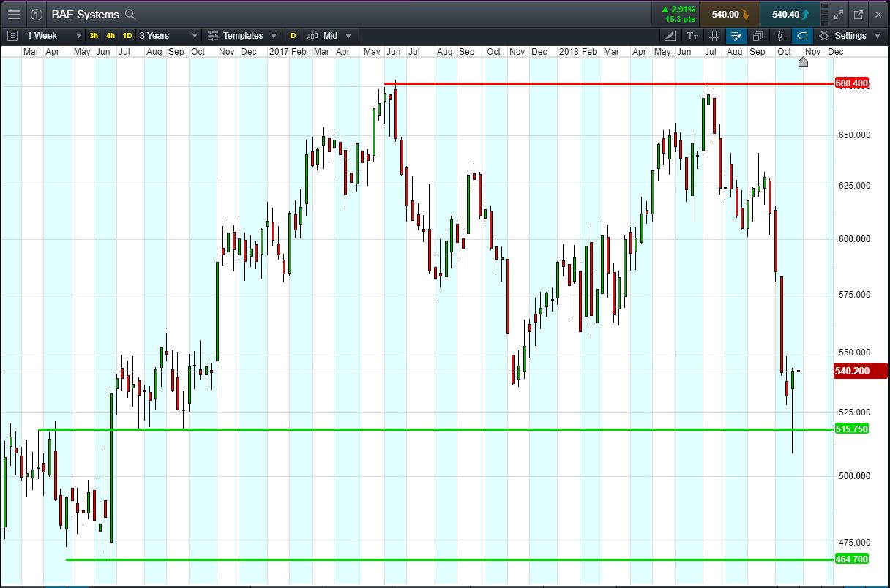Select the red 680.400 resistance line
The image size is (890, 588).
609,83
